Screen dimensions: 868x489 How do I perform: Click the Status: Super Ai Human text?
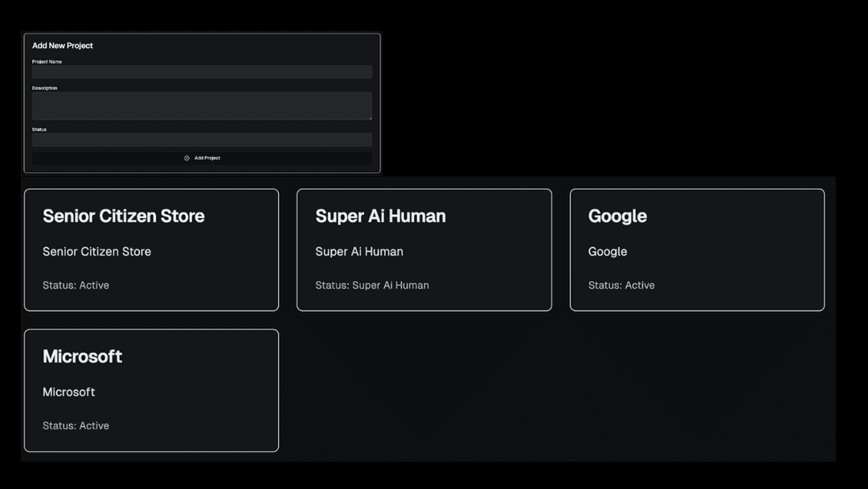coord(372,286)
